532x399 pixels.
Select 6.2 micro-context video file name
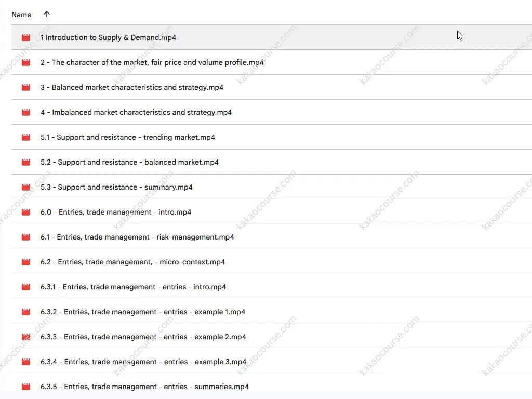click(132, 262)
